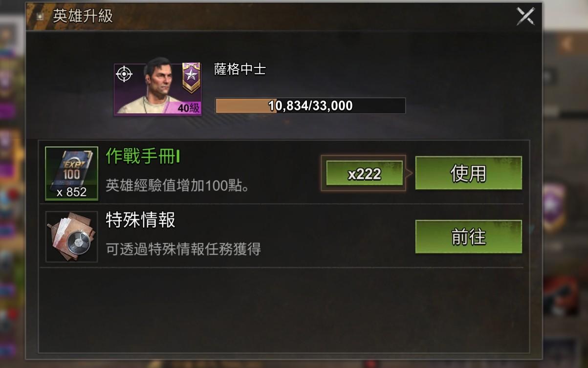588x368 pixels.
Task: Click the 英雄升級 window title text
Action: point(83,16)
